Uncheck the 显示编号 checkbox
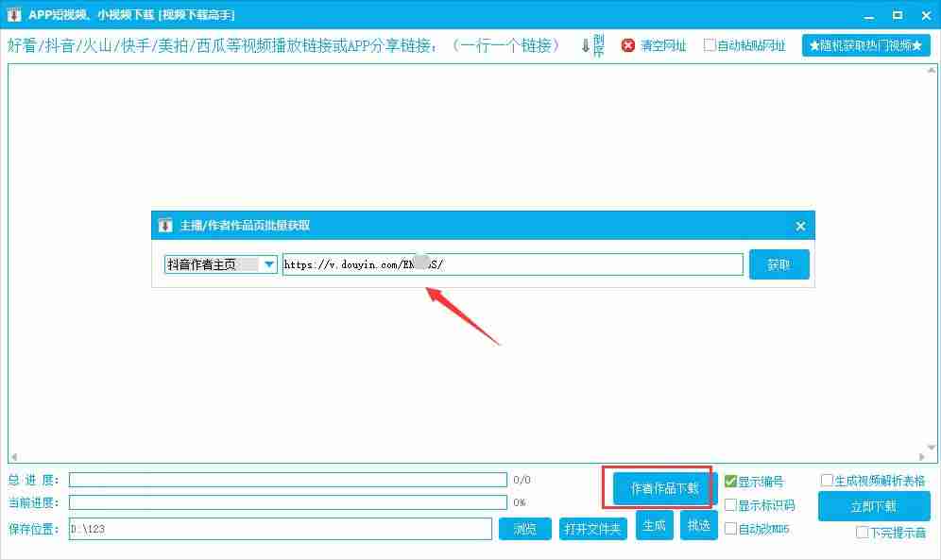The image size is (941, 560). tap(730, 481)
